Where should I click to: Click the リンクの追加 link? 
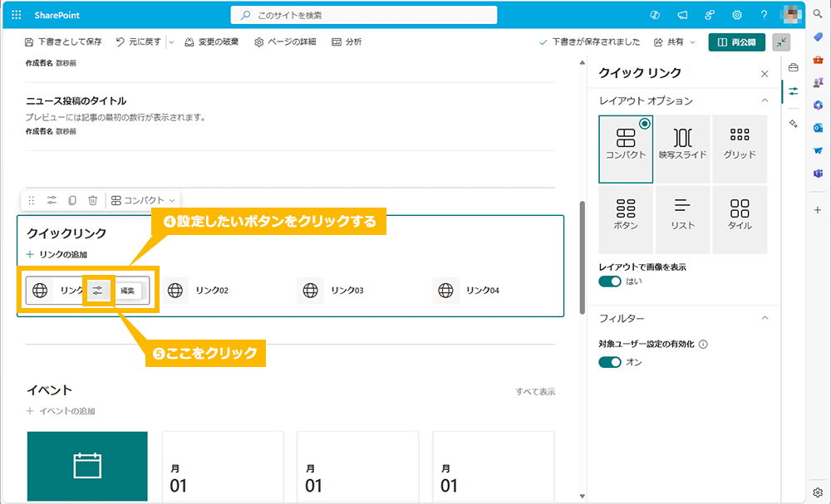57,255
